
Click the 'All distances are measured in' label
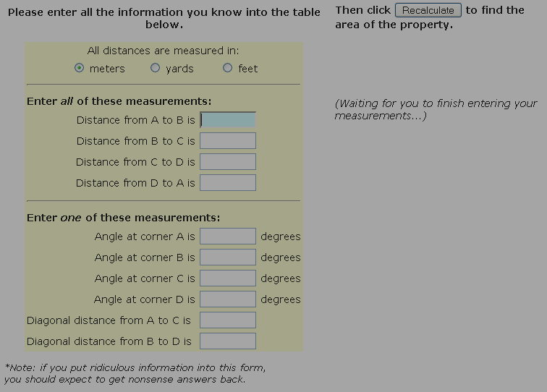(x=163, y=51)
